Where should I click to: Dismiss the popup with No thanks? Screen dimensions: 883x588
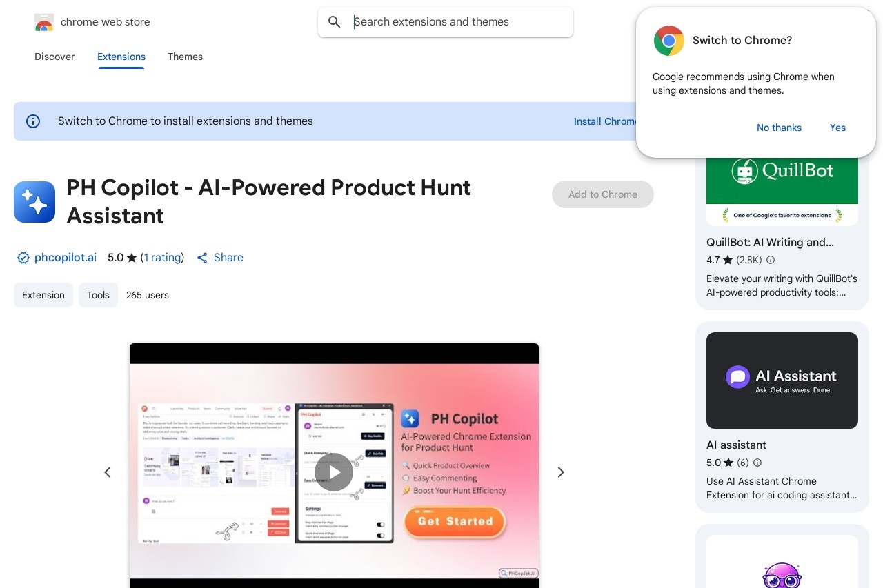point(779,128)
